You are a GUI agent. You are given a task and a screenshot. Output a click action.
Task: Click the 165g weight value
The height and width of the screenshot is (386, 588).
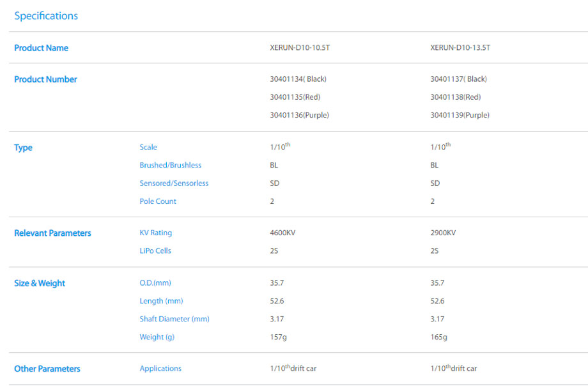coord(438,337)
